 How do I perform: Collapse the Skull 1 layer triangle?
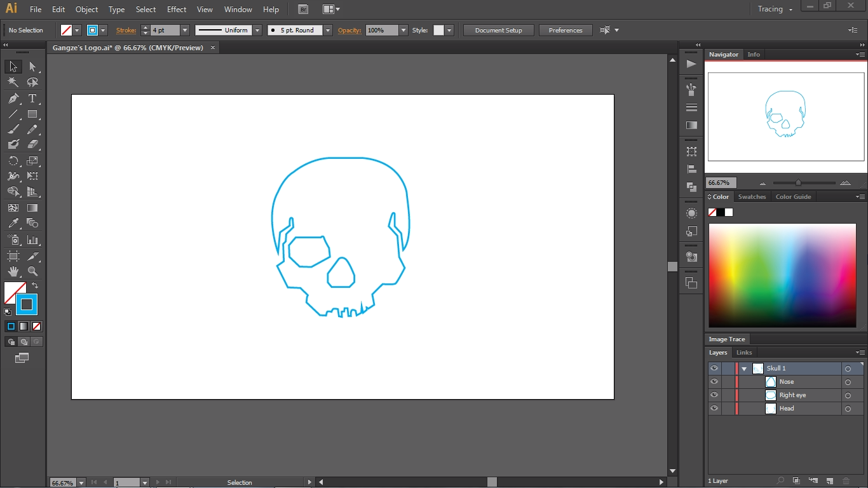pyautogui.click(x=744, y=369)
